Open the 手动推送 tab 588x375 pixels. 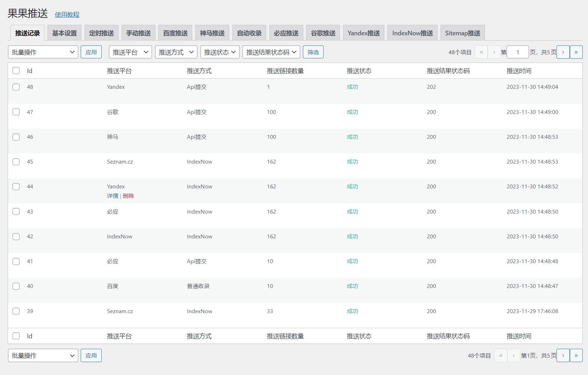138,33
